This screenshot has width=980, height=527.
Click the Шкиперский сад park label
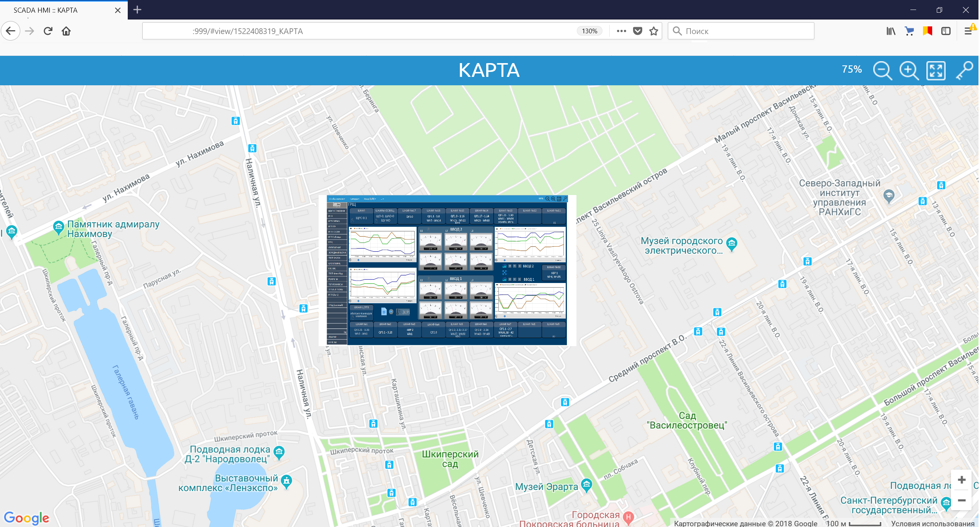click(450, 459)
